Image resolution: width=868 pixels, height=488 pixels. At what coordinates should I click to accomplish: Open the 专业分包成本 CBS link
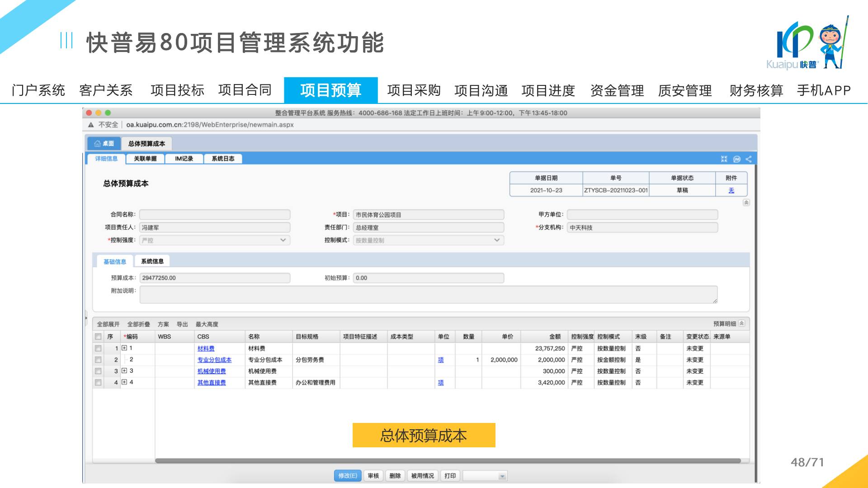214,360
